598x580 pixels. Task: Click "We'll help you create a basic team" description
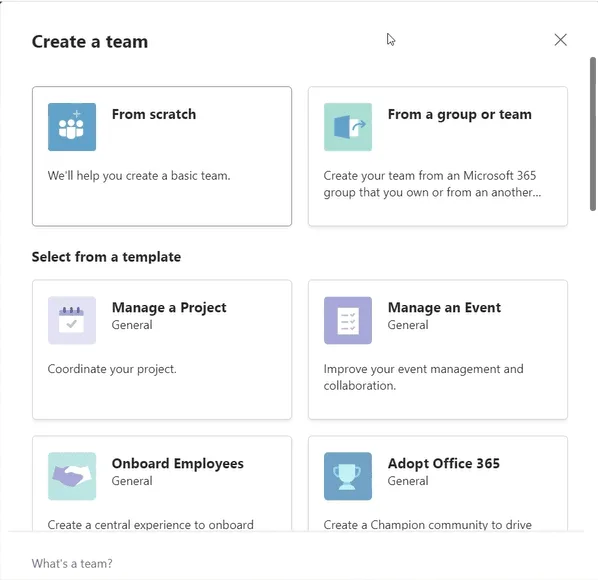(x=139, y=176)
